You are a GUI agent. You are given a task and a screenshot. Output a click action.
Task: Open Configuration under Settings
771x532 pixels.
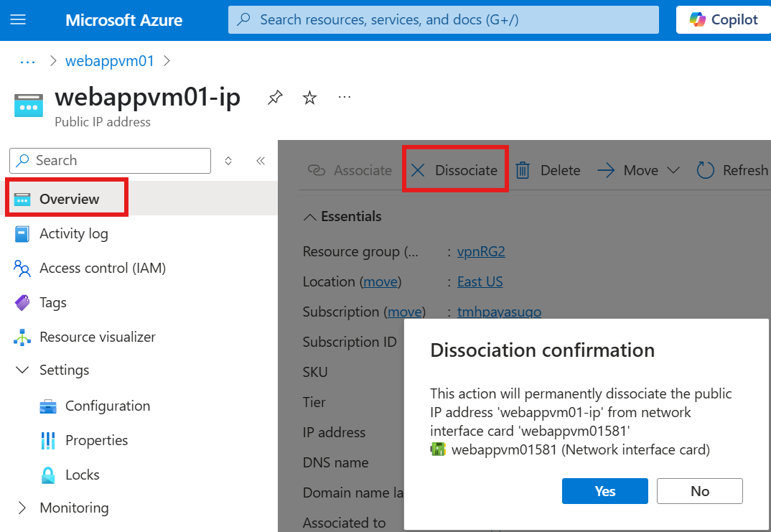point(108,406)
